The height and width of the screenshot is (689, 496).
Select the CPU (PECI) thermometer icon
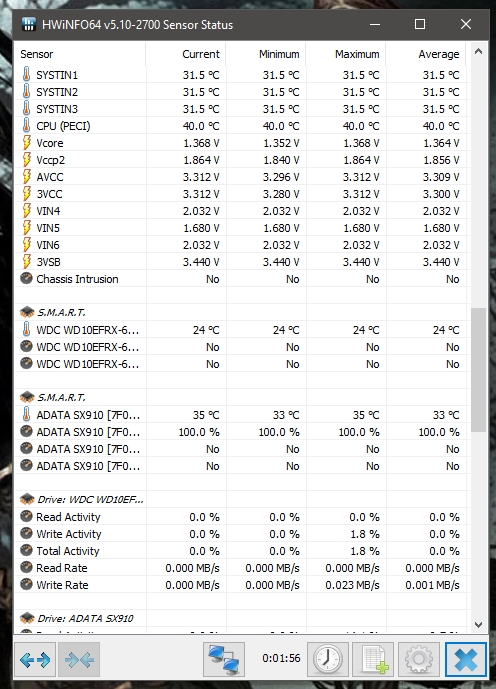[27, 126]
